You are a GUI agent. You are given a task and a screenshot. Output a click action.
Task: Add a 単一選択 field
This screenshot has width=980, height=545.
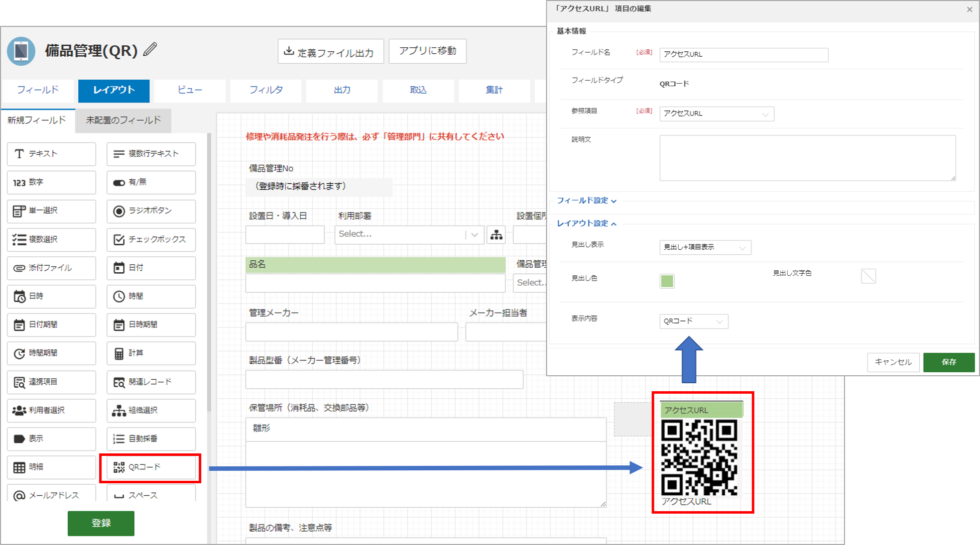(51, 211)
